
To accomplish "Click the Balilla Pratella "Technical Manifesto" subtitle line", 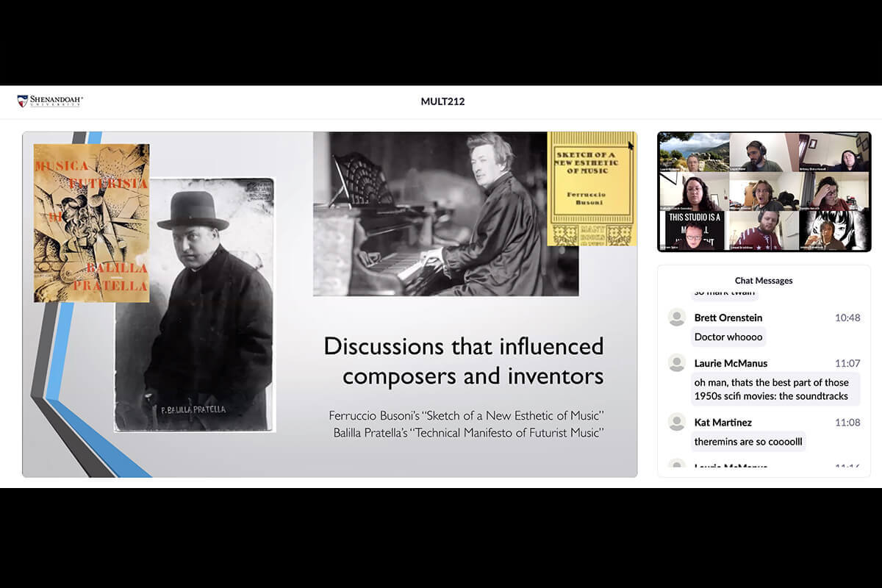I will (x=468, y=433).
